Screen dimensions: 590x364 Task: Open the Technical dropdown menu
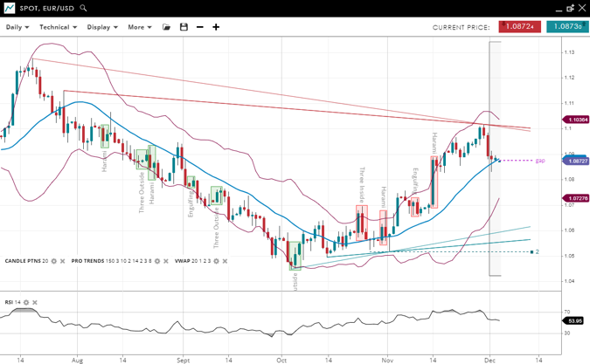[x=58, y=27]
